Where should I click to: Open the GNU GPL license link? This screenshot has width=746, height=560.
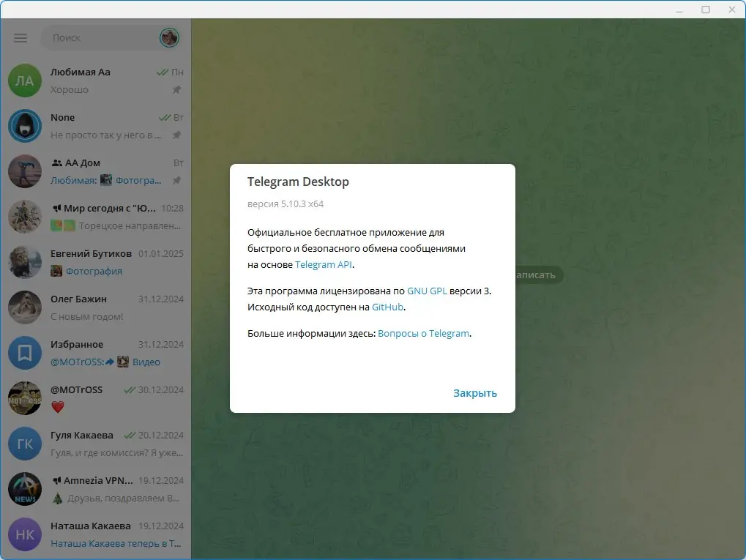pyautogui.click(x=427, y=291)
